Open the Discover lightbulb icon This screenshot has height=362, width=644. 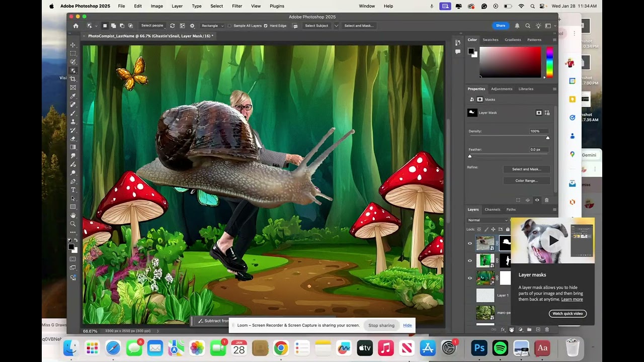click(538, 26)
